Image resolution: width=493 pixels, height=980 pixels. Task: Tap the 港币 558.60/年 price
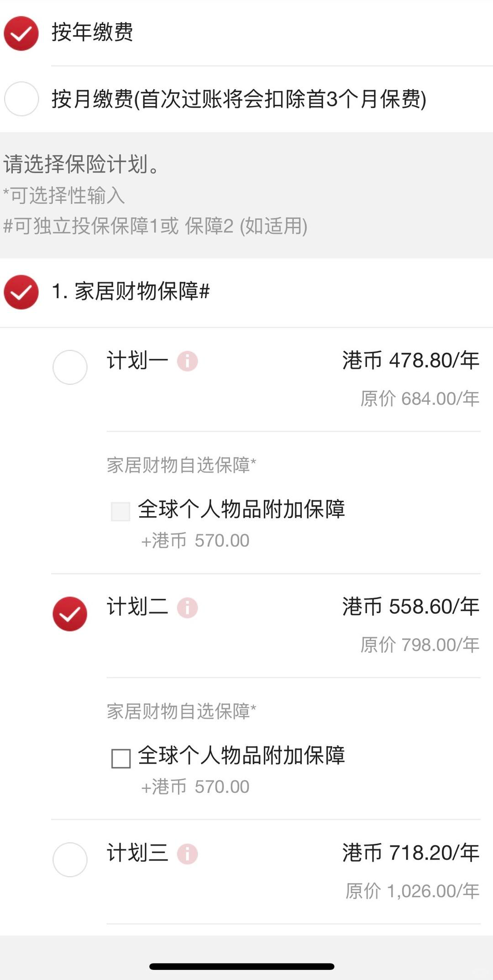click(x=410, y=607)
